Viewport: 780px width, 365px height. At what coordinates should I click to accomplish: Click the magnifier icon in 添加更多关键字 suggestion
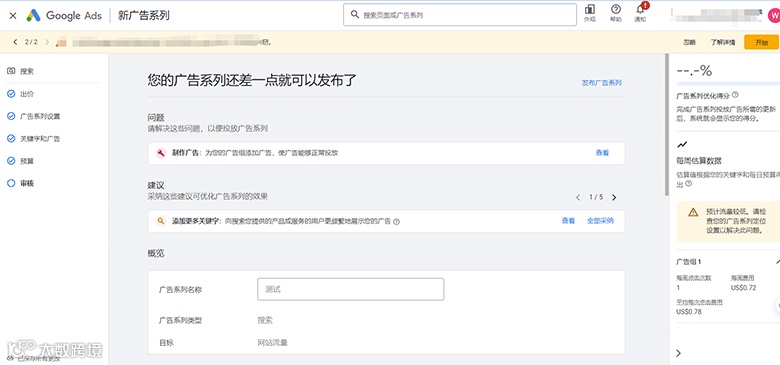[x=161, y=221]
